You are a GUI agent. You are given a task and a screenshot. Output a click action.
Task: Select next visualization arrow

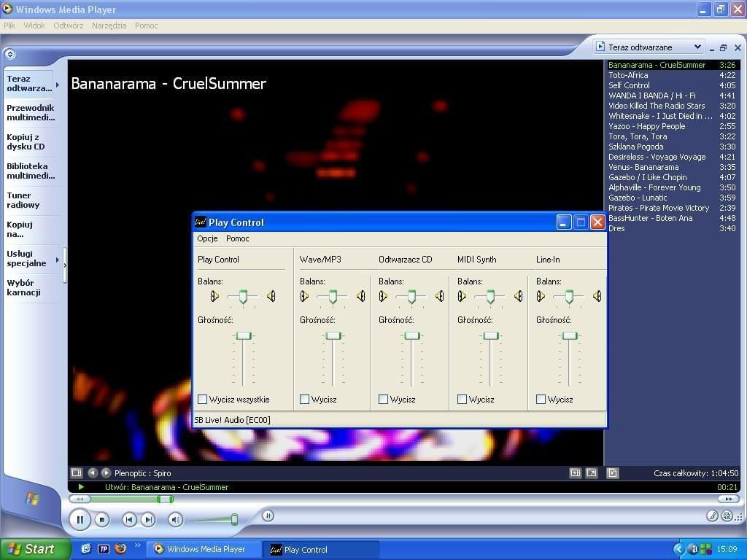point(106,472)
